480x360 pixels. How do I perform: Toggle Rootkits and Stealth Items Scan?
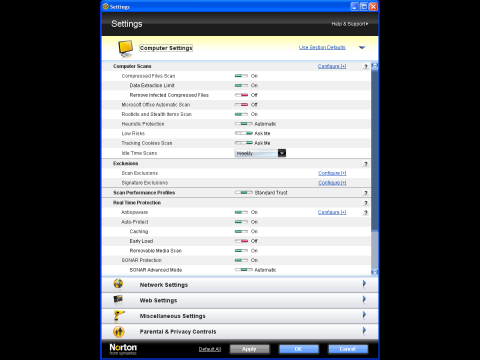click(x=241, y=114)
